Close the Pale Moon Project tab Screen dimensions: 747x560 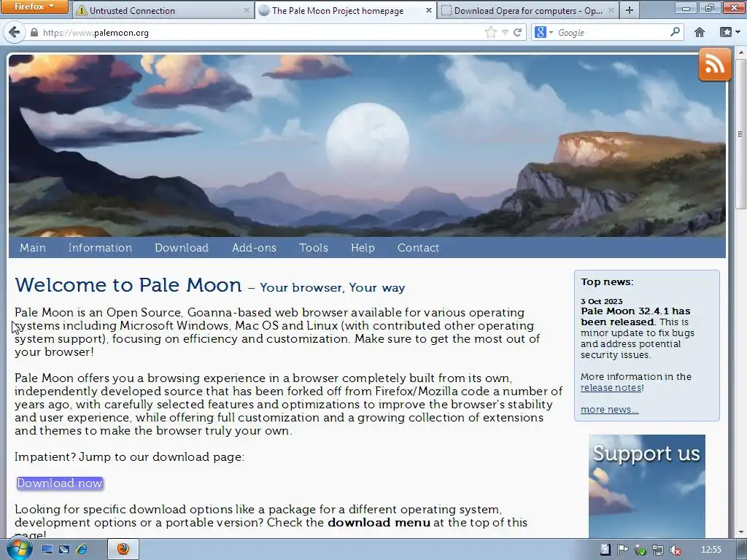click(x=428, y=10)
